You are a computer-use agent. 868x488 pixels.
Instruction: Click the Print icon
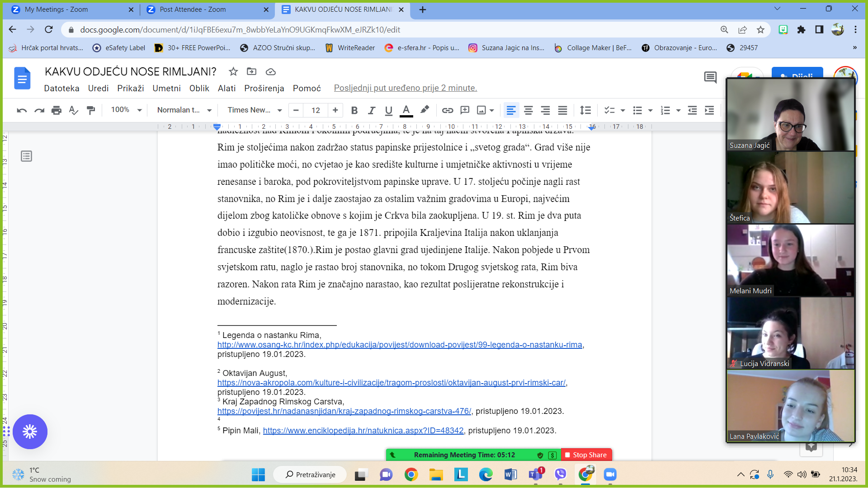56,110
